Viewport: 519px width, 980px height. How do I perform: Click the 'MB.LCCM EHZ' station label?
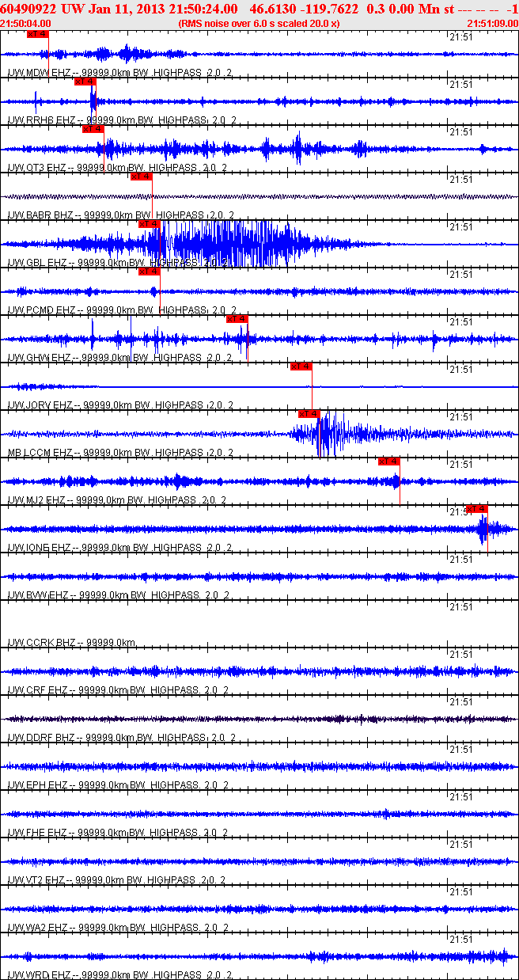[x=40, y=453]
